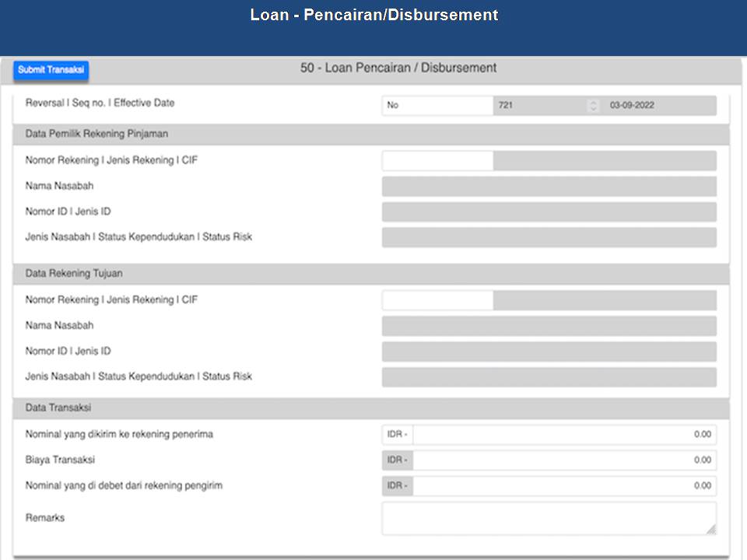747x560 pixels.
Task: Open the Reversal dropdown showing No
Action: [437, 106]
